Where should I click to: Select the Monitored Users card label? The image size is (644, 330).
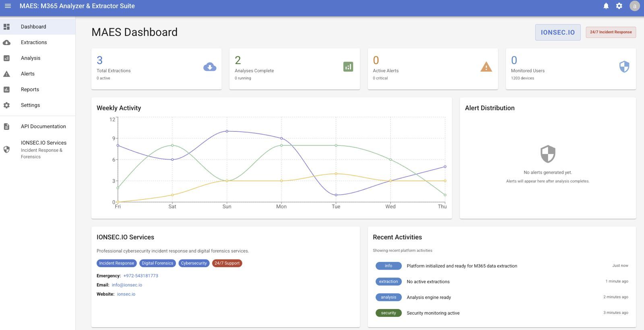[x=528, y=71]
